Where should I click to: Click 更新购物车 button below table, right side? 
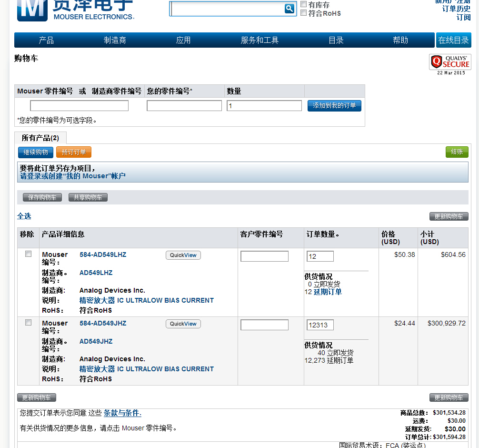point(449,397)
